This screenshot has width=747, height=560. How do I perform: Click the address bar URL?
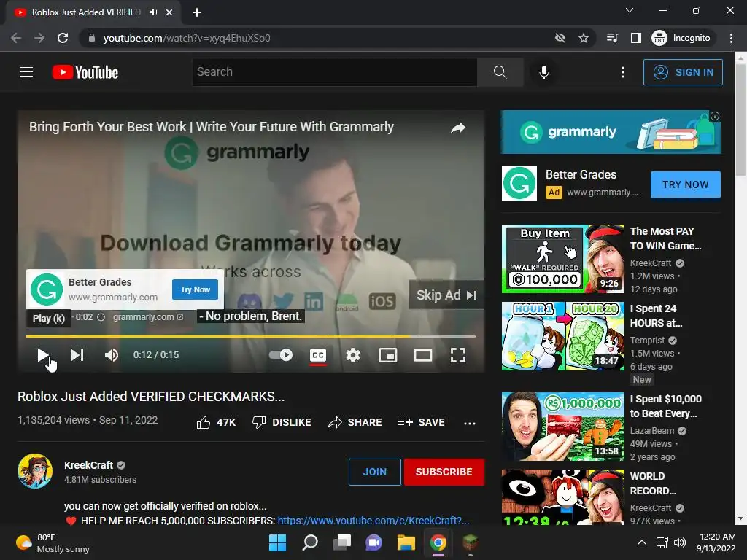[x=187, y=38]
